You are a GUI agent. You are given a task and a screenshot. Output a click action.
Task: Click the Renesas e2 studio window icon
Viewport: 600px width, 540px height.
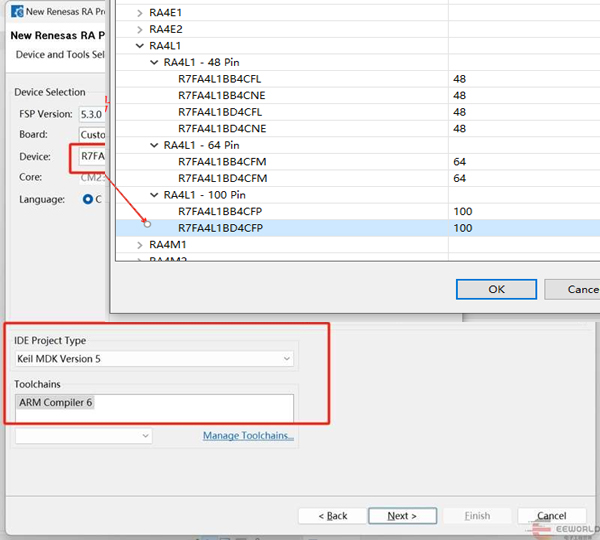coord(17,11)
